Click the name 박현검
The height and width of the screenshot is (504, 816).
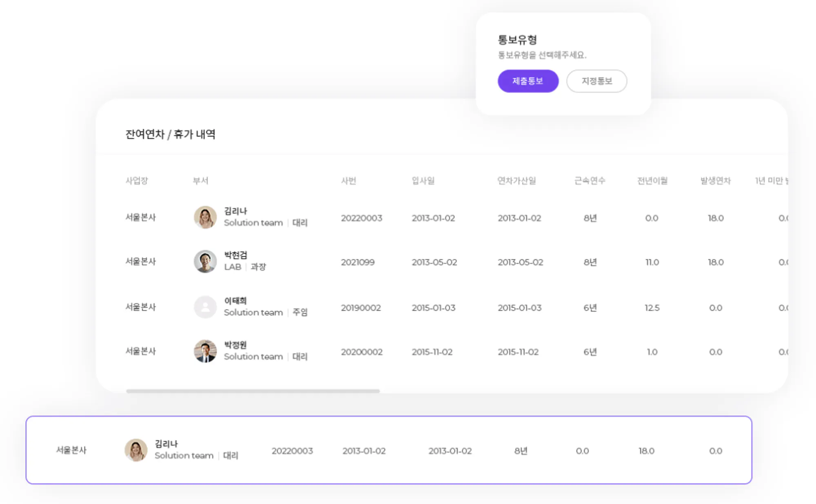[235, 255]
